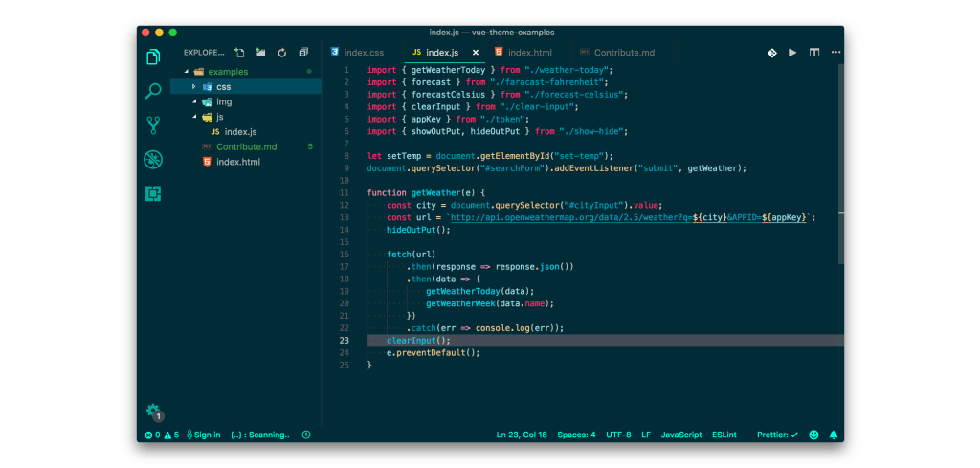Screen dimensions: 980x468
Task: Follow the api.openweathermap.org URL link on line 13
Action: click(628, 217)
